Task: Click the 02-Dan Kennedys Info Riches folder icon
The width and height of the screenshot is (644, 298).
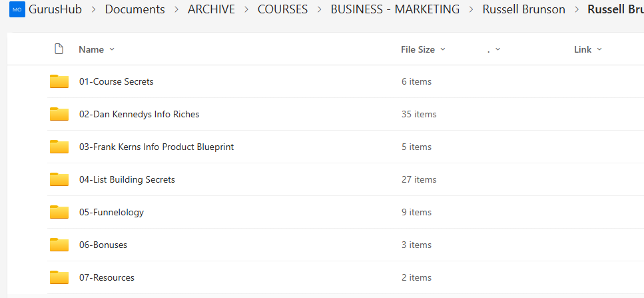Action: (x=59, y=114)
